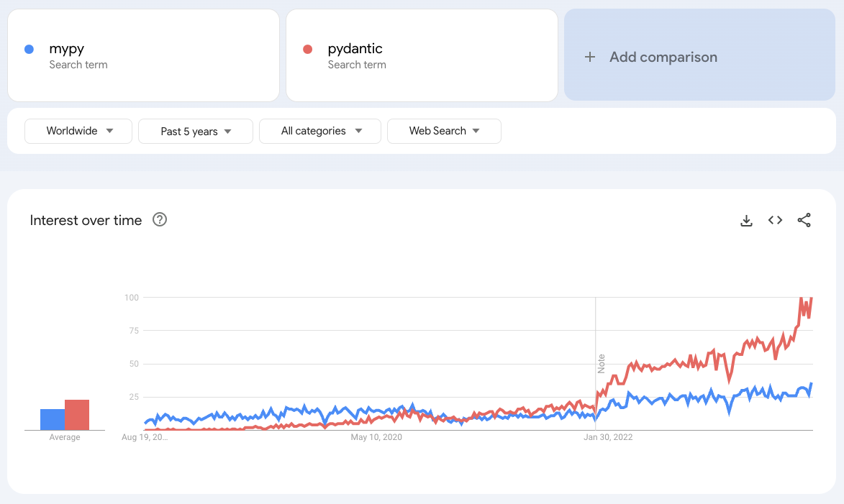
Task: Click the red pydantic average bar
Action: pos(77,415)
